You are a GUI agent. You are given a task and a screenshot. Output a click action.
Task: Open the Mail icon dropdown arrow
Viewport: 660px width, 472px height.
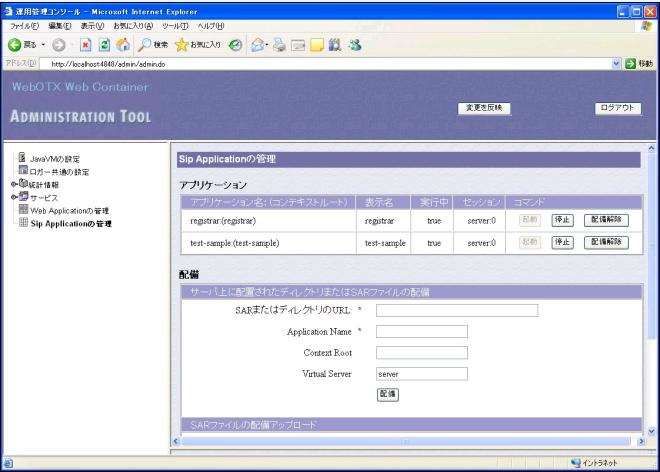[x=266, y=45]
